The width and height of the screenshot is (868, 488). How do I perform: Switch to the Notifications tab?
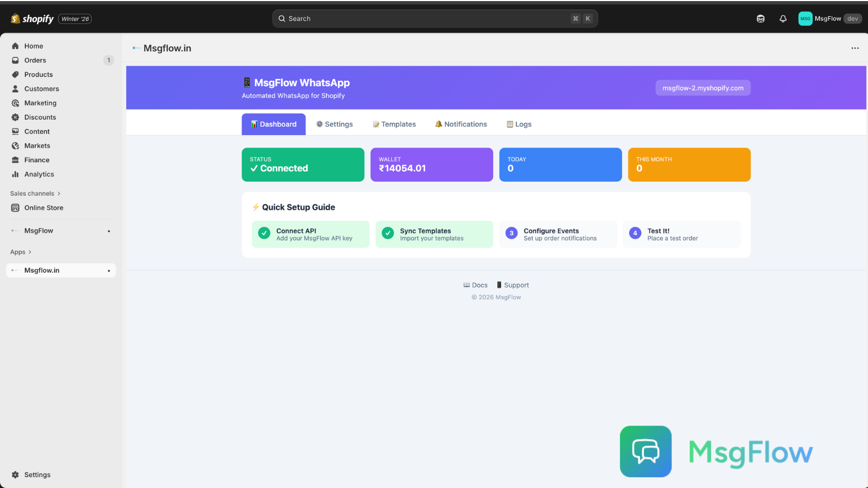[461, 124]
